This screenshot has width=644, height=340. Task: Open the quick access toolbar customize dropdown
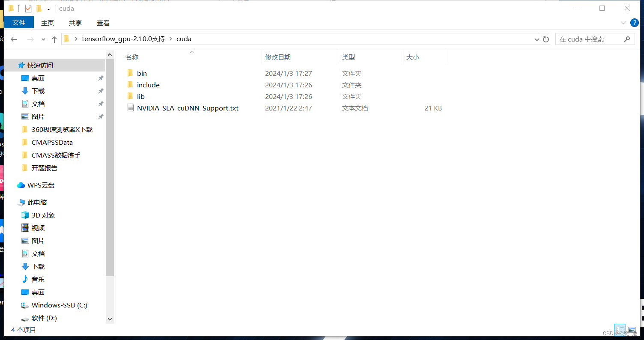click(x=48, y=8)
